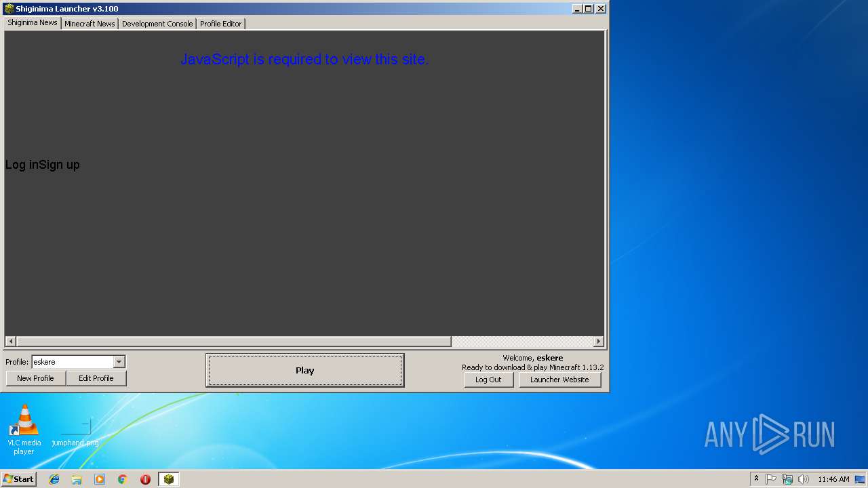Viewport: 868px width, 488px height.
Task: Switch to the Profile Editor tab
Action: [x=221, y=24]
